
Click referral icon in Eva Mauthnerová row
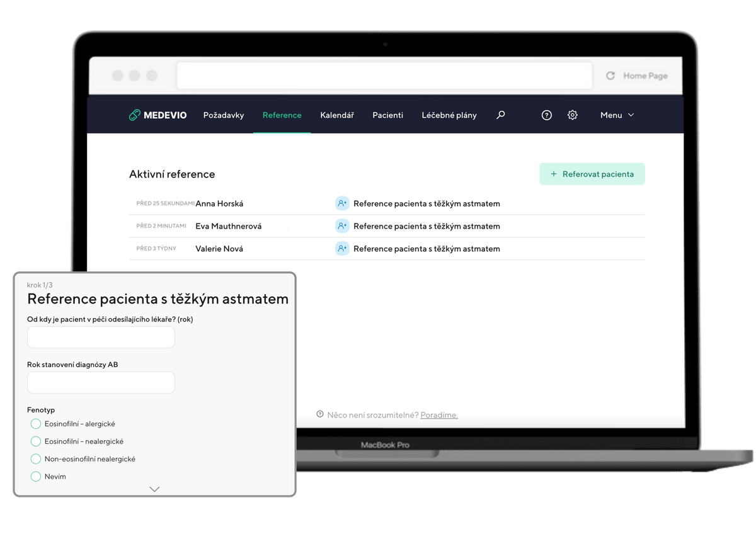click(x=342, y=226)
